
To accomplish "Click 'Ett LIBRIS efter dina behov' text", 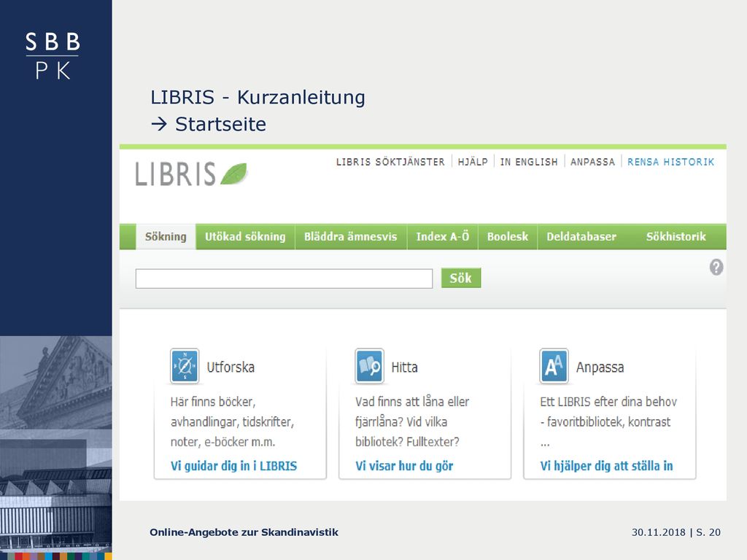I will (608, 402).
